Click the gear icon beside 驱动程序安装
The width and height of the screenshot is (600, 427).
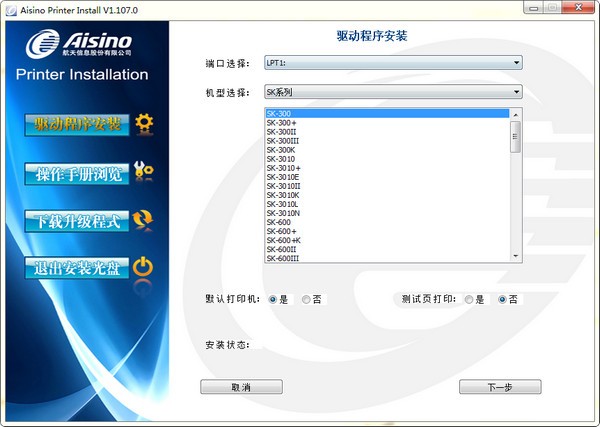(x=144, y=124)
